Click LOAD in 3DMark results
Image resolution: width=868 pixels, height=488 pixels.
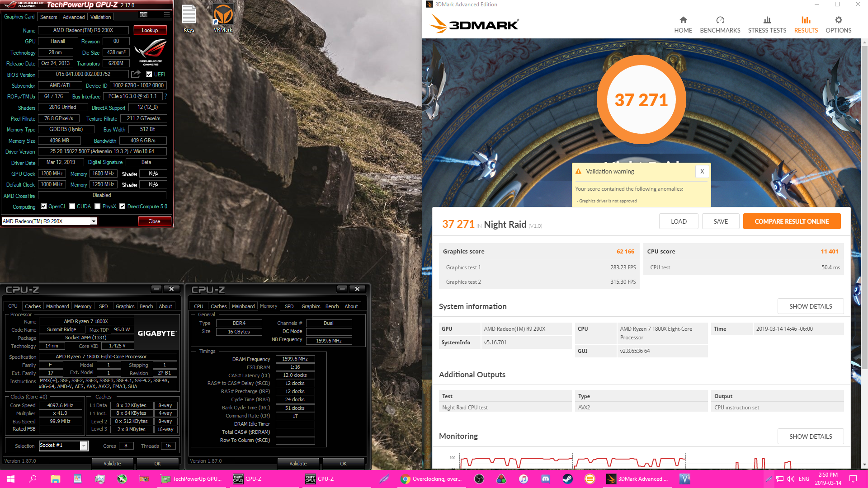[x=679, y=221]
